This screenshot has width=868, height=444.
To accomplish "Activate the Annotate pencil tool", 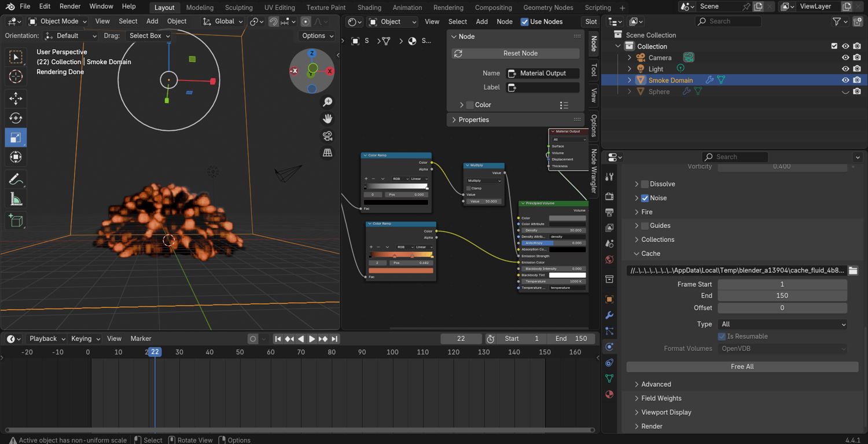I will tap(16, 179).
